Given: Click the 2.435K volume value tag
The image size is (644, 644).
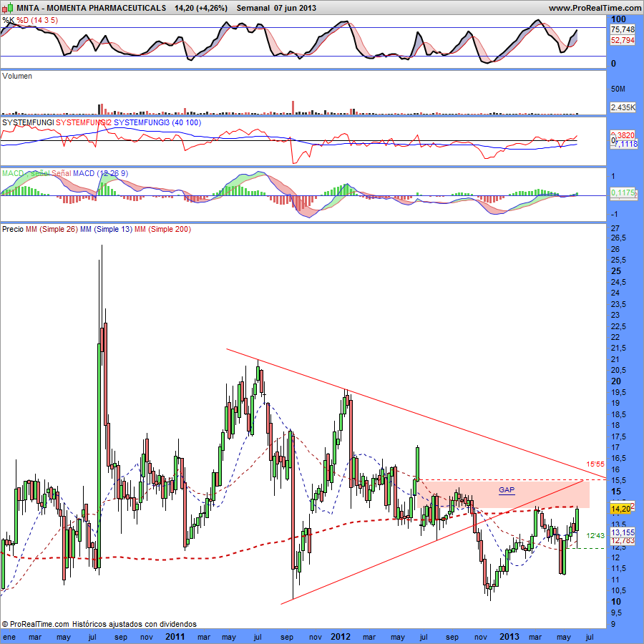Looking at the screenshot, I should pyautogui.click(x=623, y=107).
